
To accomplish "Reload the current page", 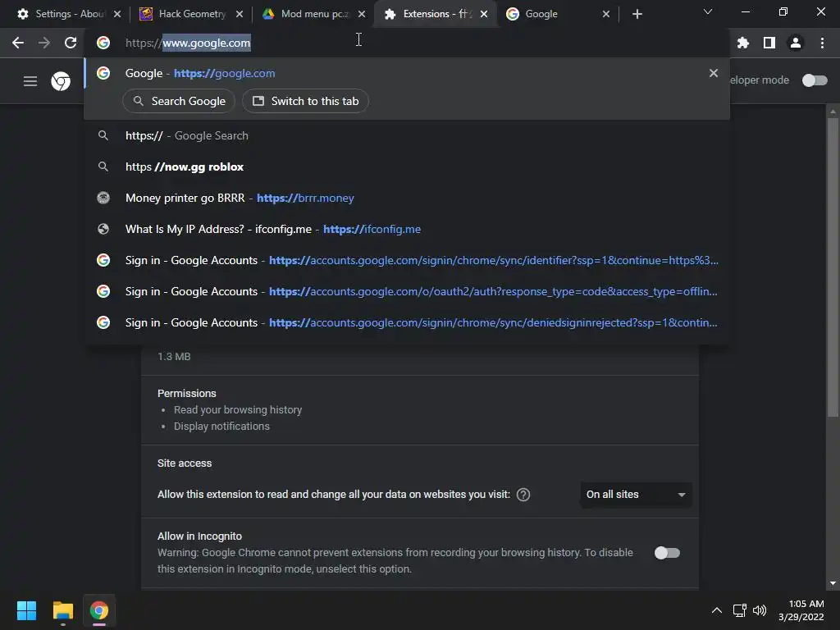I will (71, 43).
